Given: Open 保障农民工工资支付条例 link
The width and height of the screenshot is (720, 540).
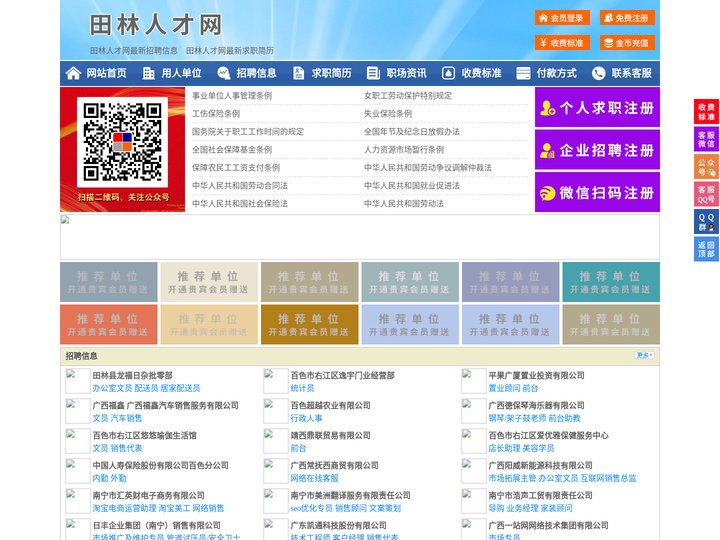Looking at the screenshot, I should coord(236,168).
